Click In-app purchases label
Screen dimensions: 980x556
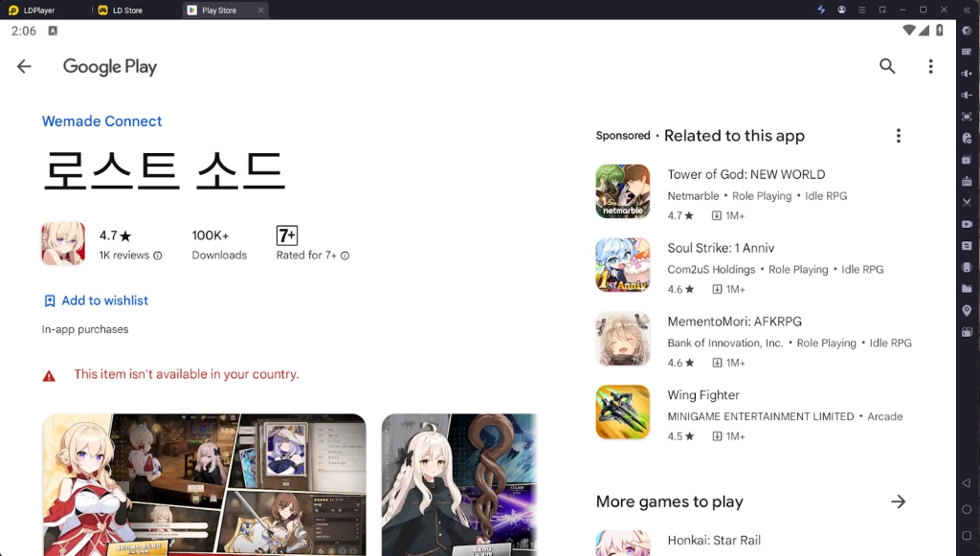[85, 329]
